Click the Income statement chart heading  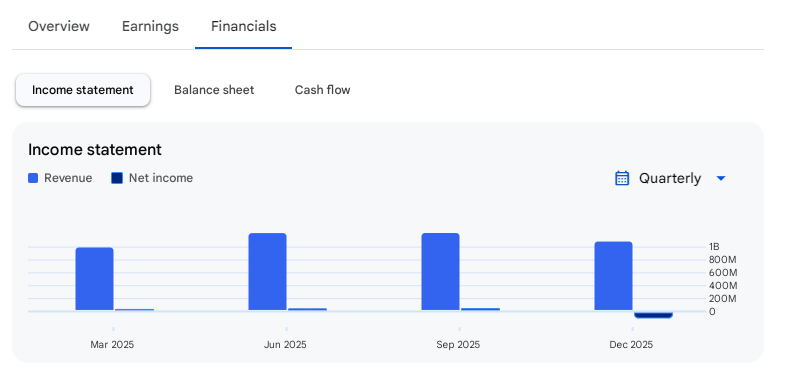coord(95,150)
